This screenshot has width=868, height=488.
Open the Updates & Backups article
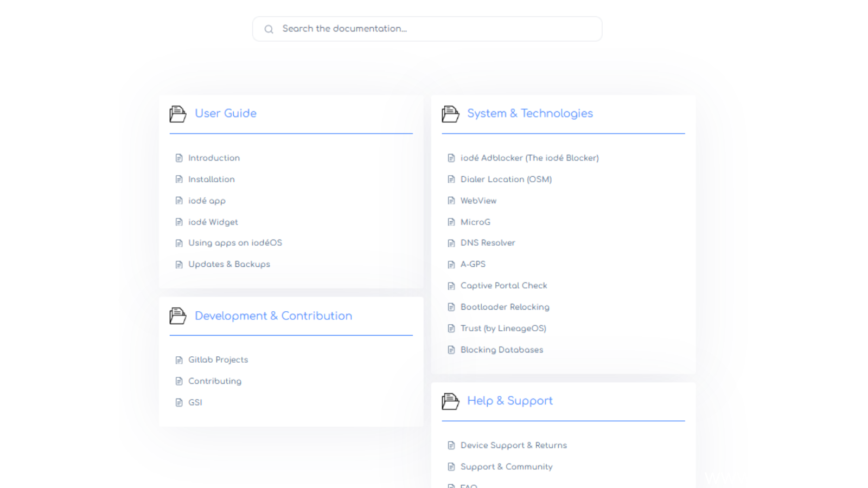click(x=229, y=264)
